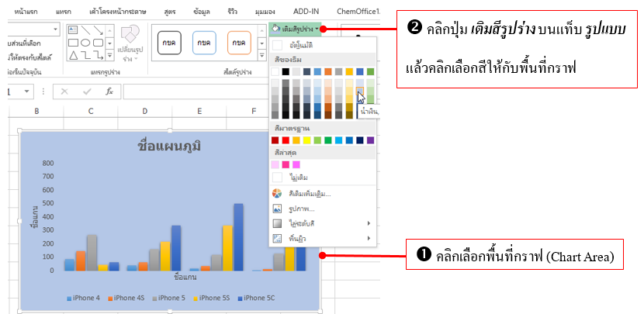Select the No Fill (ไม่เติม) option

300,178
